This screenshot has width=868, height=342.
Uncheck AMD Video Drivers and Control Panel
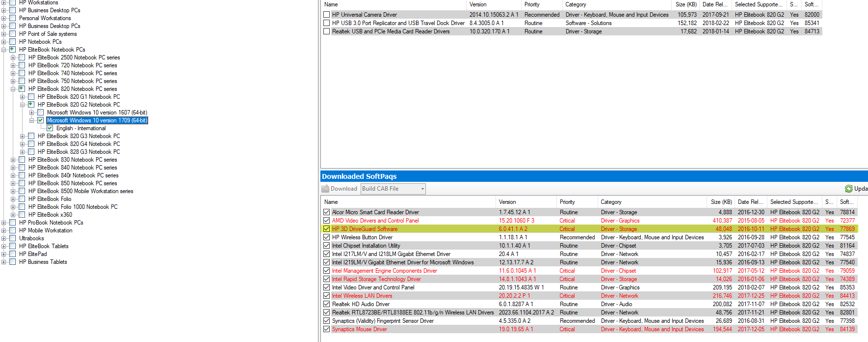(x=326, y=221)
